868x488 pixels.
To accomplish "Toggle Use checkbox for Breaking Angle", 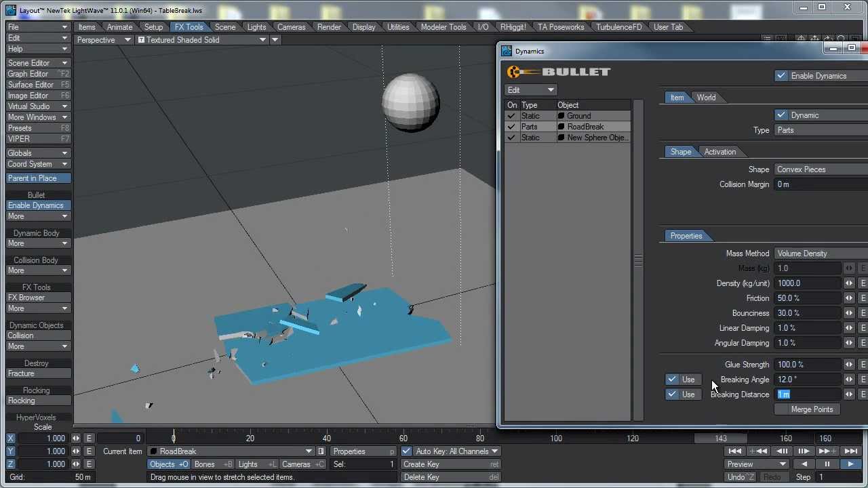I will [672, 380].
